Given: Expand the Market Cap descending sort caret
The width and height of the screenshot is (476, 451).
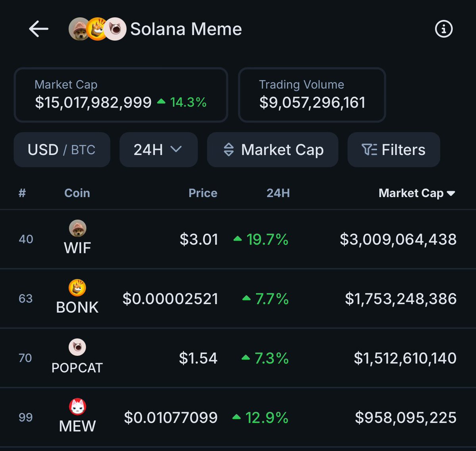Looking at the screenshot, I should (452, 193).
